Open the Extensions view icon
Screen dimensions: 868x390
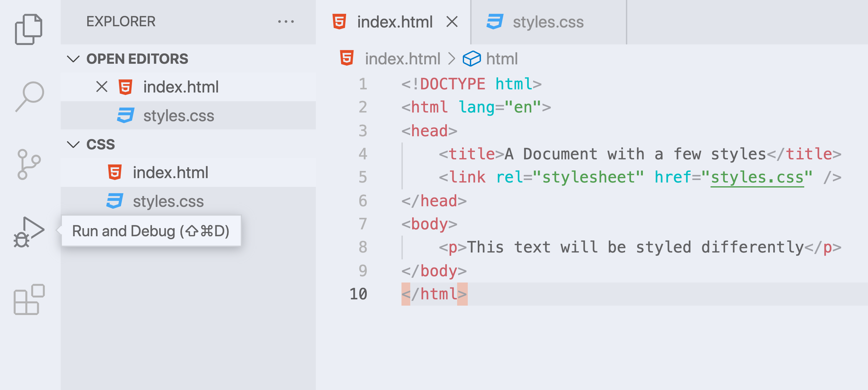(x=29, y=299)
